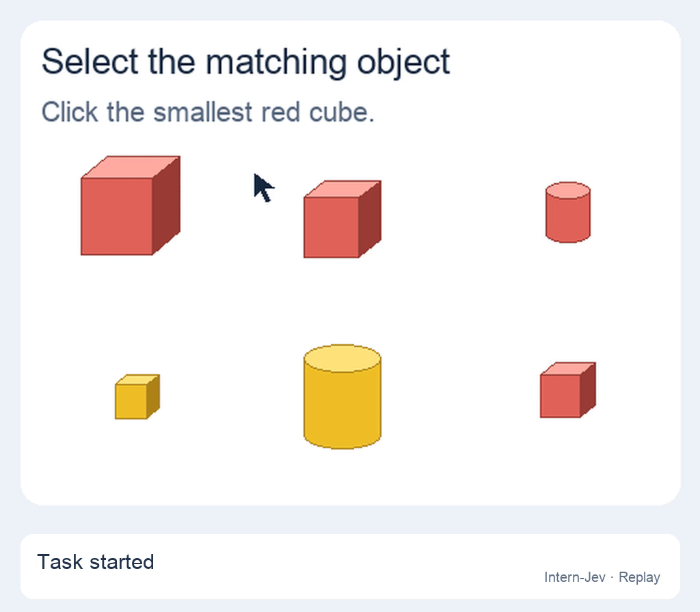Click the yellow cylinder's light top ellipse
Screen dimensions: 700x612
(x=342, y=358)
